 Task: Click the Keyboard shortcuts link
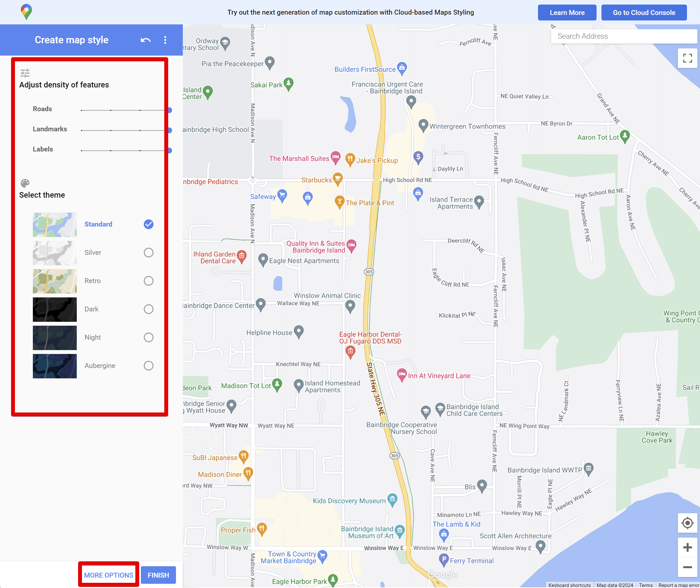570,585
